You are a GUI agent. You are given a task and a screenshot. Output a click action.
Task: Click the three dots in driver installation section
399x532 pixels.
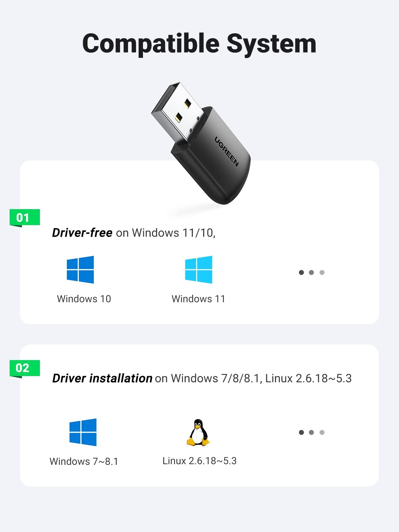pos(312,432)
